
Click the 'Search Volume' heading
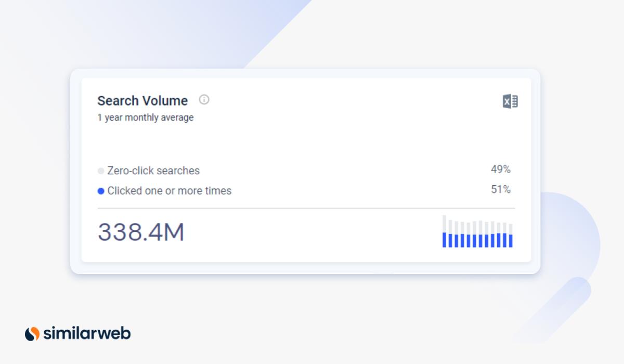click(x=142, y=100)
